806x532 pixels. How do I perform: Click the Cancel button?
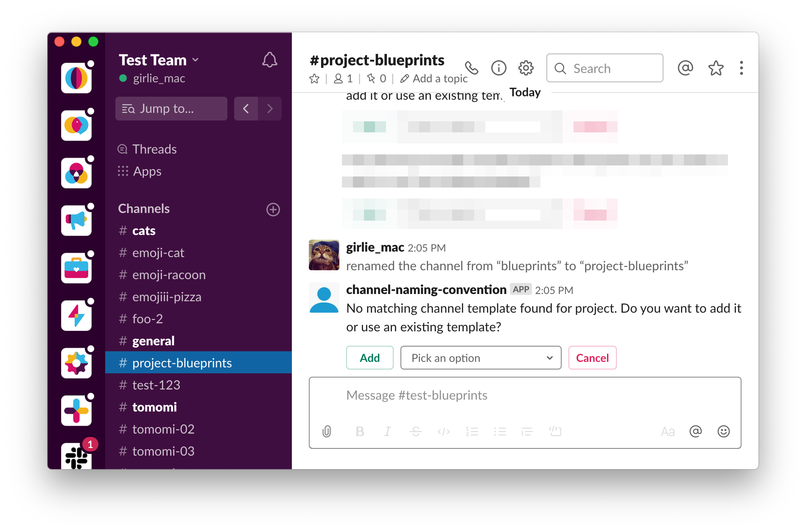592,358
